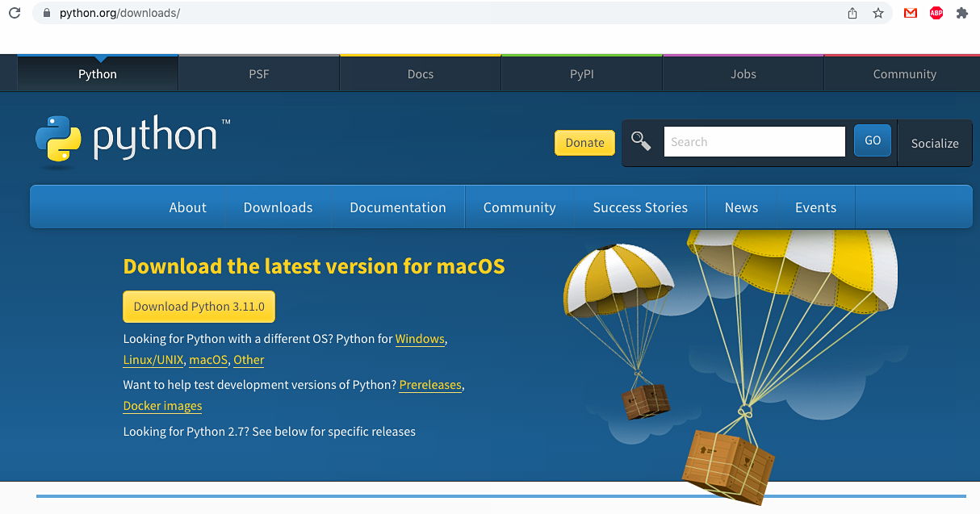Open the Extensions puzzle piece icon
The image size is (980, 514).
(x=962, y=13)
